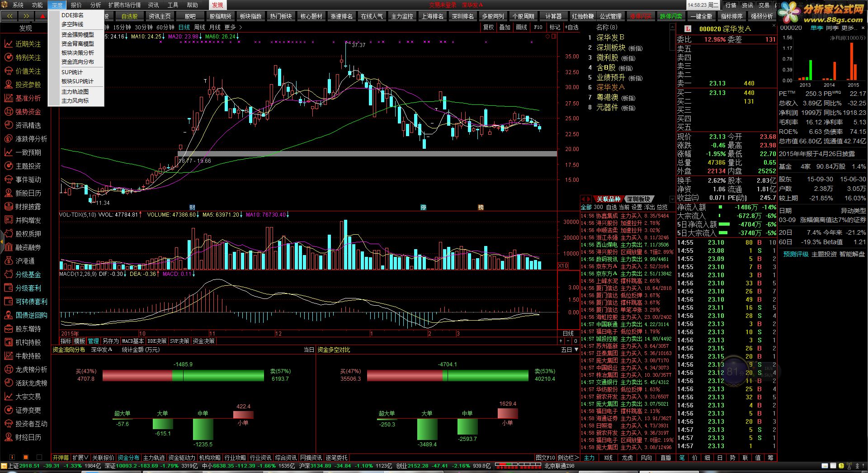Switch to the 主力轨迹 bottom tab
Viewport: 868px width, 473px height.
point(154,458)
